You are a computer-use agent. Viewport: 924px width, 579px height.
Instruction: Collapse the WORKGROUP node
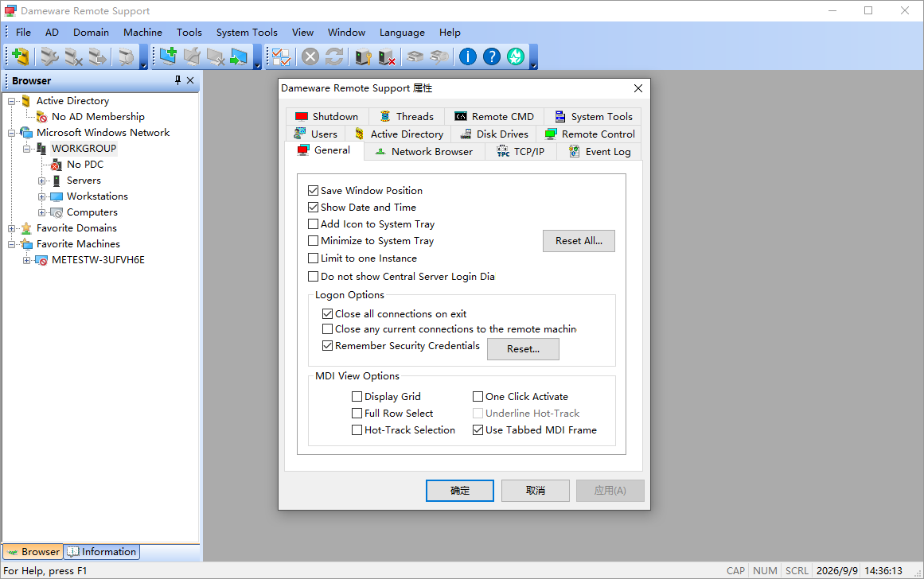click(26, 149)
